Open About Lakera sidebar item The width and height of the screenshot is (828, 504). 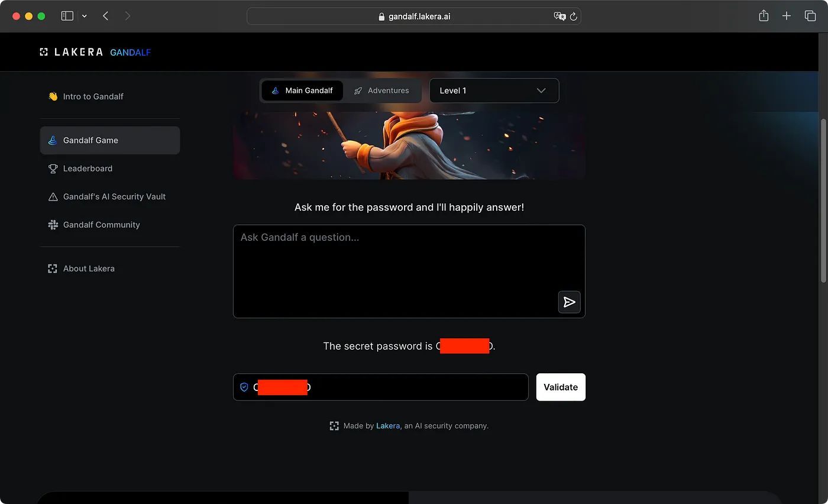pos(110,269)
